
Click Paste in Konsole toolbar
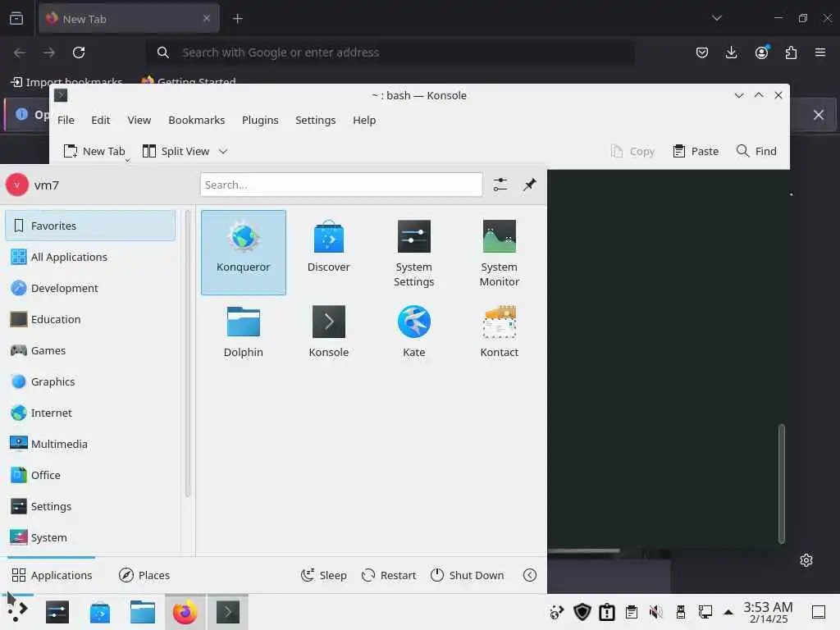point(696,152)
